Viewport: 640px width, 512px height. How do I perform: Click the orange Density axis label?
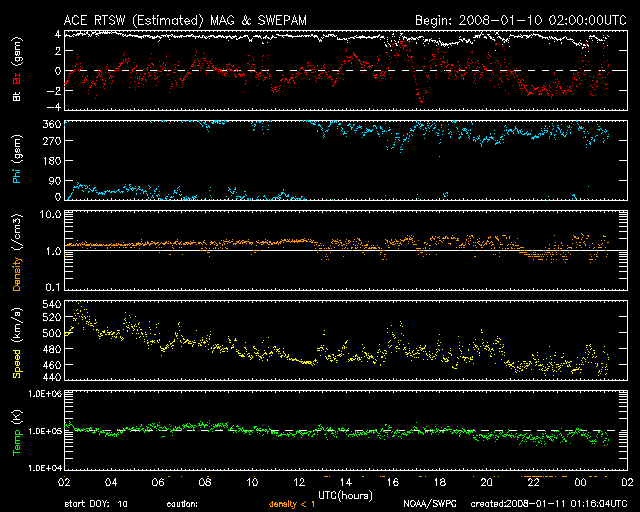tap(17, 251)
